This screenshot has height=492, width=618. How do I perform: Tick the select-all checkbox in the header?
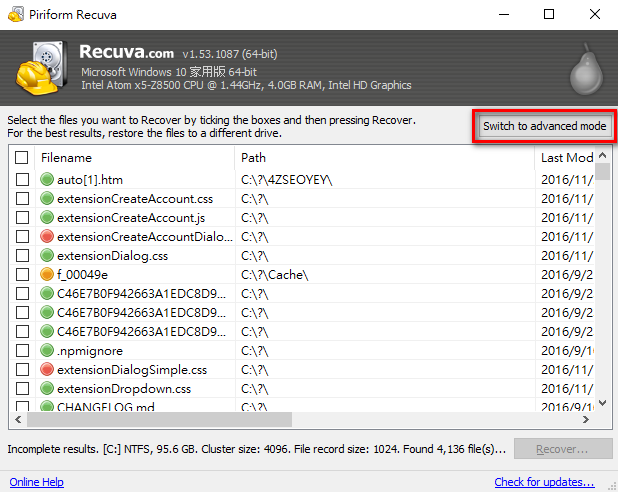[22, 158]
